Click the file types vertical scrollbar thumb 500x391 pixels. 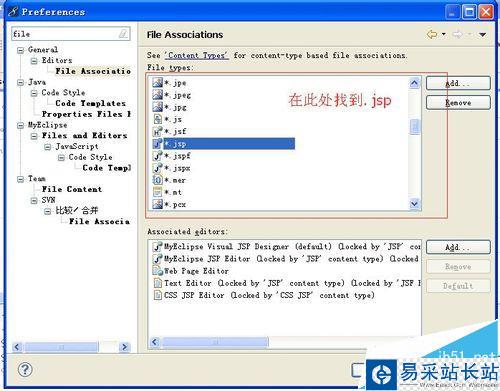pos(414,127)
